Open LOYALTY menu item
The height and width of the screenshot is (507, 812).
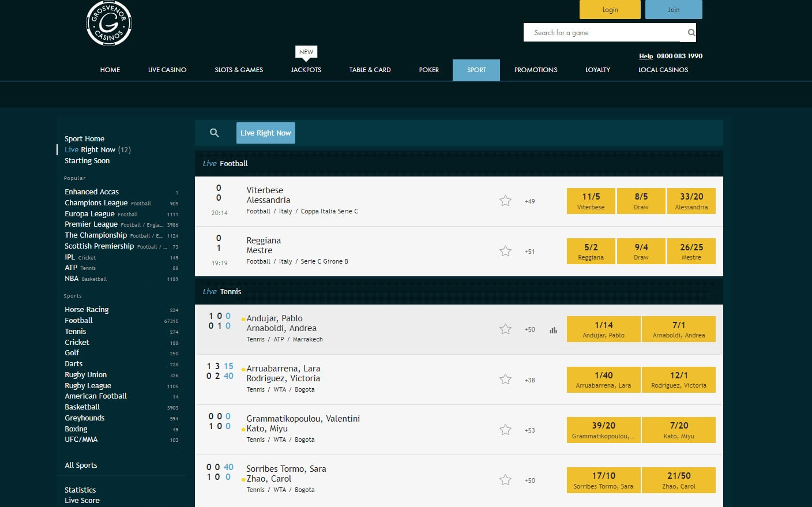597,70
